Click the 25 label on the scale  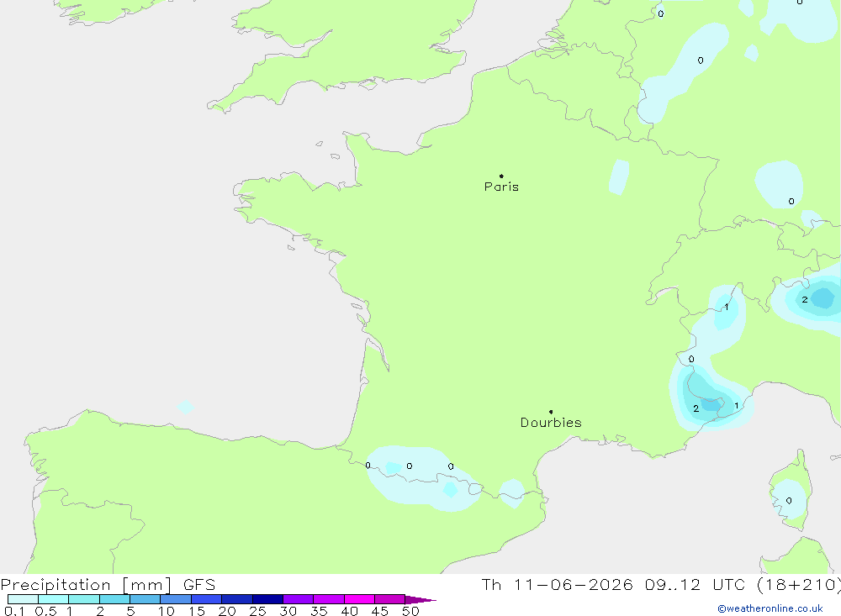(x=257, y=611)
